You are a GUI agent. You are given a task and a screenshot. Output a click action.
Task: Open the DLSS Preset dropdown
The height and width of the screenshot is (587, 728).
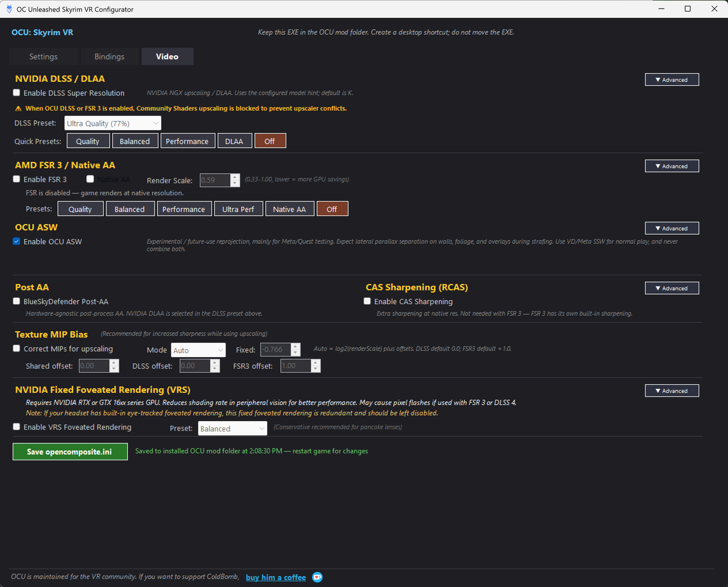click(113, 123)
